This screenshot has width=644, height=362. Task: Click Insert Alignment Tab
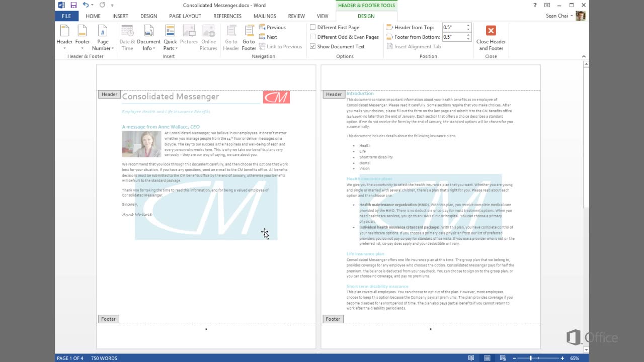[414, 46]
